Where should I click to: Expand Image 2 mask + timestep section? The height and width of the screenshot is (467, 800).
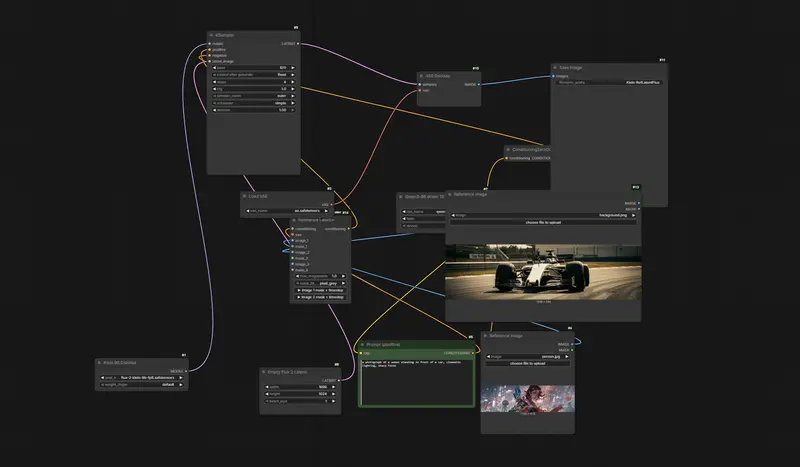pyautogui.click(x=320, y=297)
